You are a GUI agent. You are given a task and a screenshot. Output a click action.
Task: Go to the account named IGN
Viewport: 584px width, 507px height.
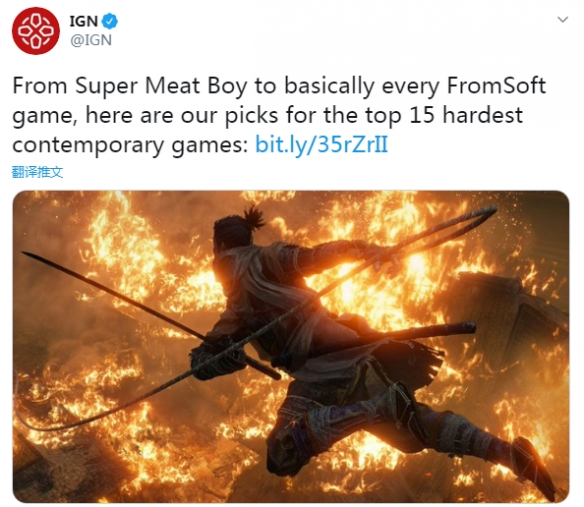[84, 21]
